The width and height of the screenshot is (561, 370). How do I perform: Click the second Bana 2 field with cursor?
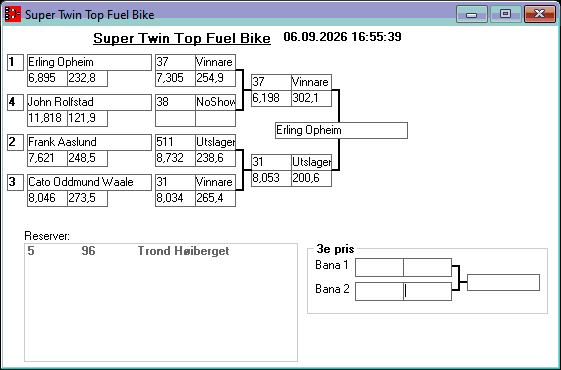pyautogui.click(x=428, y=291)
